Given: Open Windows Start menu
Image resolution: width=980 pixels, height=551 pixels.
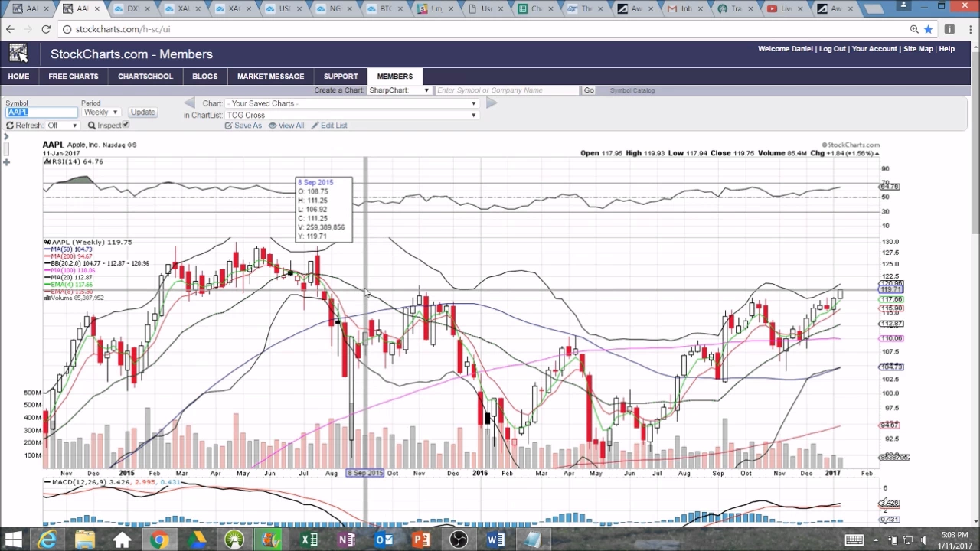Looking at the screenshot, I should 13,540.
